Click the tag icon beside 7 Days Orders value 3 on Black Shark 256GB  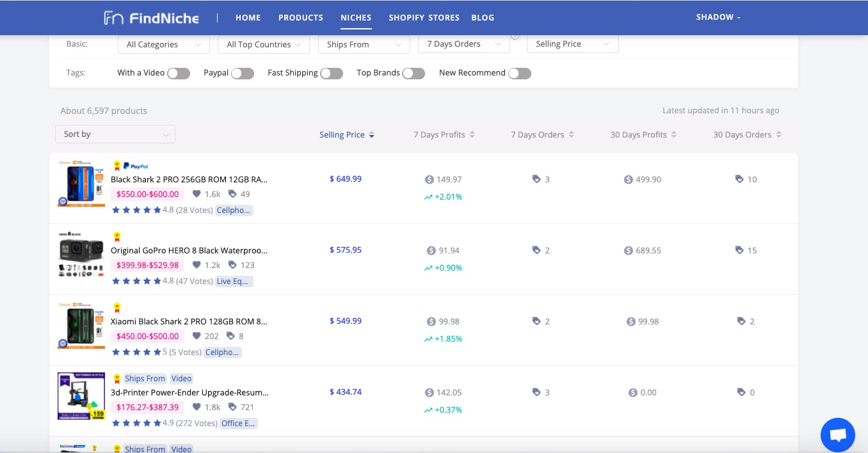536,179
